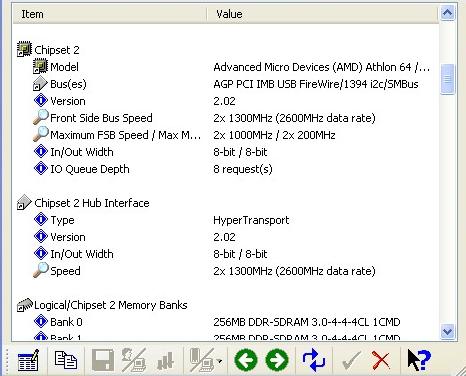The height and width of the screenshot is (376, 466).
Task: Click the greyed user-and-computer toolbar icon
Action: point(134,360)
